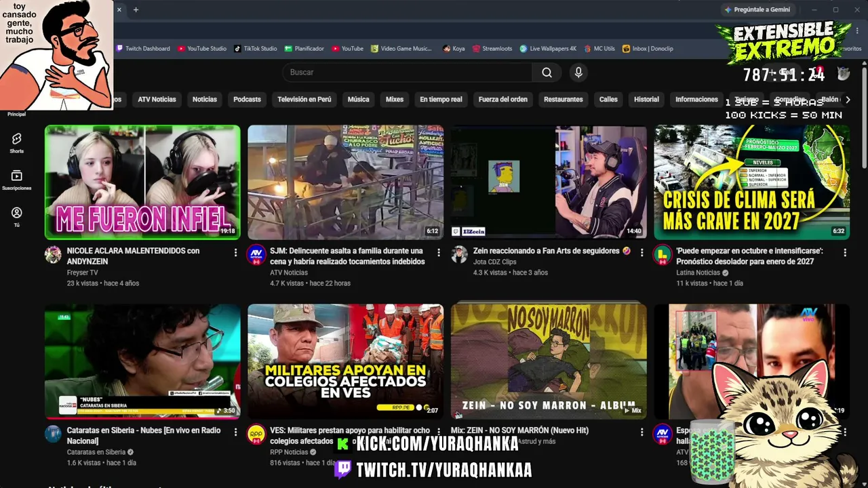The width and height of the screenshot is (868, 488).
Task: Open options menu for Cataratas en Siberia video
Action: 235,432
